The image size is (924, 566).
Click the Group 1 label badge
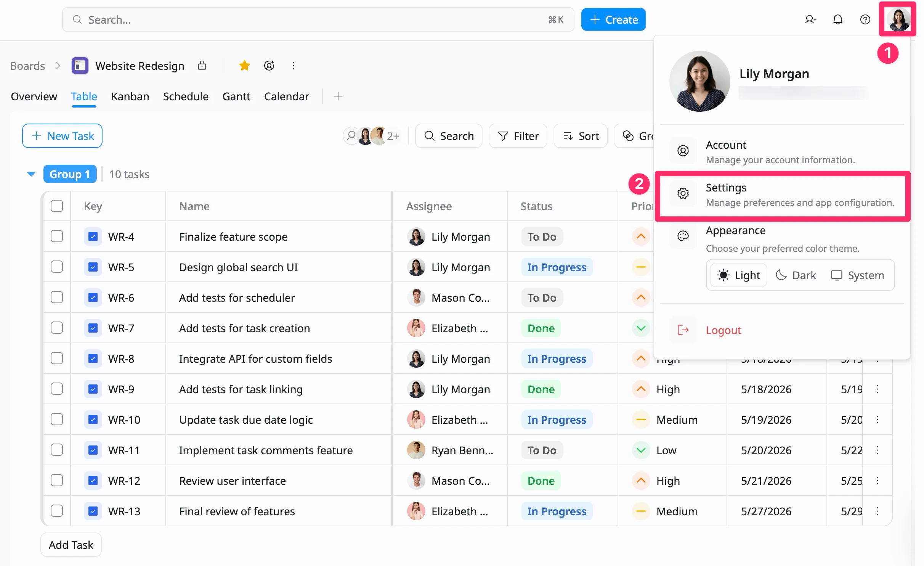[x=70, y=174]
